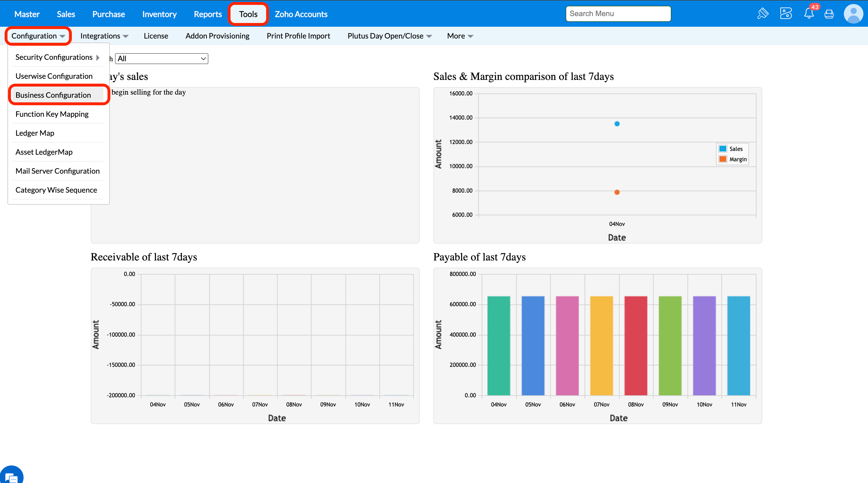Open notifications bell with 43 badge
Screen dimensions: 868x483
coord(809,14)
